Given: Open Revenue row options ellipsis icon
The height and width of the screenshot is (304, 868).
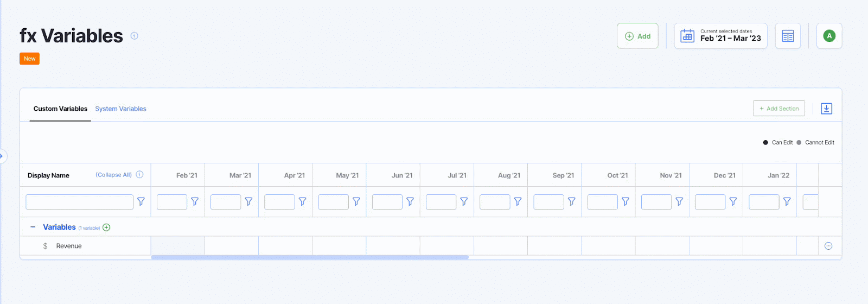Looking at the screenshot, I should click(x=828, y=246).
